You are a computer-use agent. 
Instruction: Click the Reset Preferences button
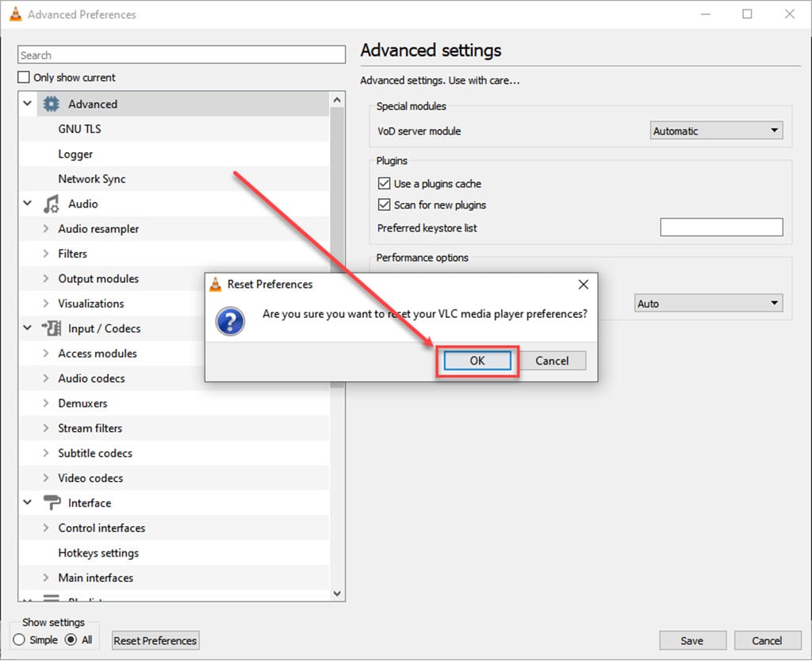(x=155, y=640)
